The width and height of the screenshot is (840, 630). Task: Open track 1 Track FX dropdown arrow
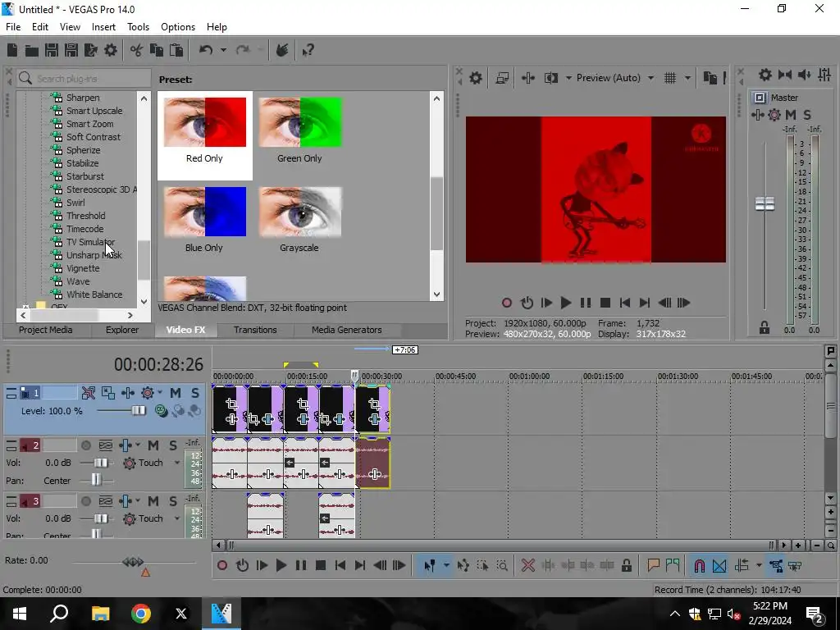pyautogui.click(x=160, y=393)
